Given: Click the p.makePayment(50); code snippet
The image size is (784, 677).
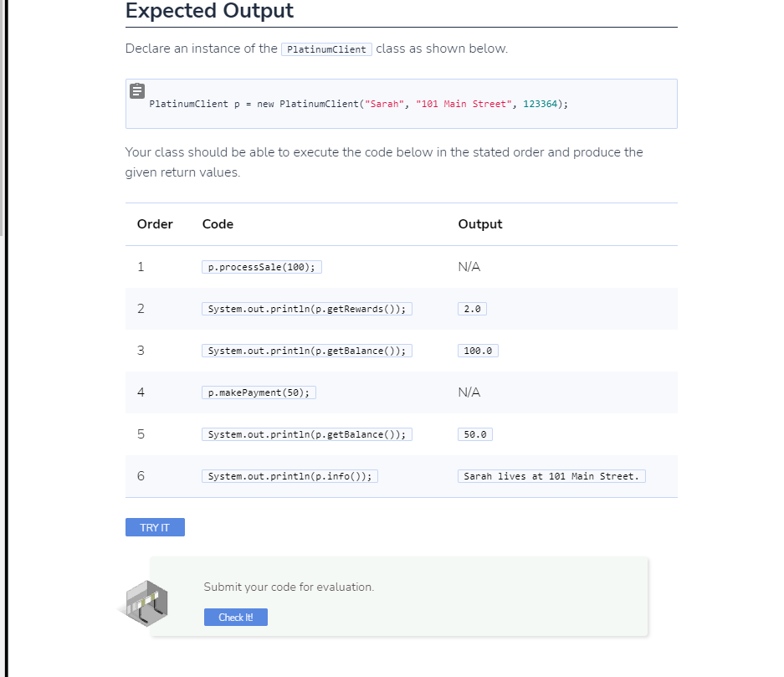Looking at the screenshot, I should pyautogui.click(x=259, y=392).
